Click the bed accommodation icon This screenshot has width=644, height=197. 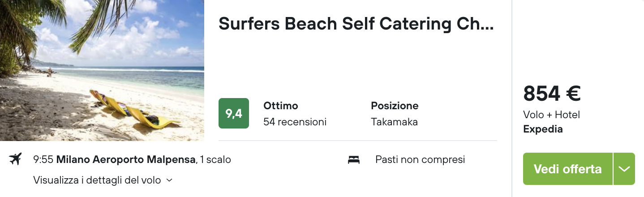tap(354, 159)
